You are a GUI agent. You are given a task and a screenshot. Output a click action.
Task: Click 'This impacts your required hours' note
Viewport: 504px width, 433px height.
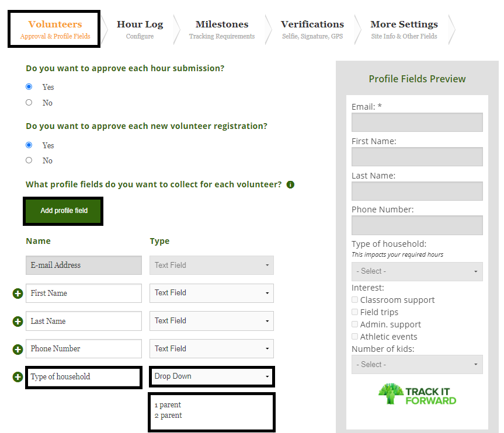397,255
